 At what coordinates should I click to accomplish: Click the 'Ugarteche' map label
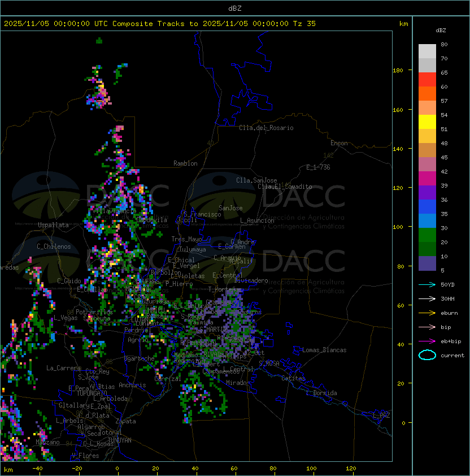coord(140,358)
